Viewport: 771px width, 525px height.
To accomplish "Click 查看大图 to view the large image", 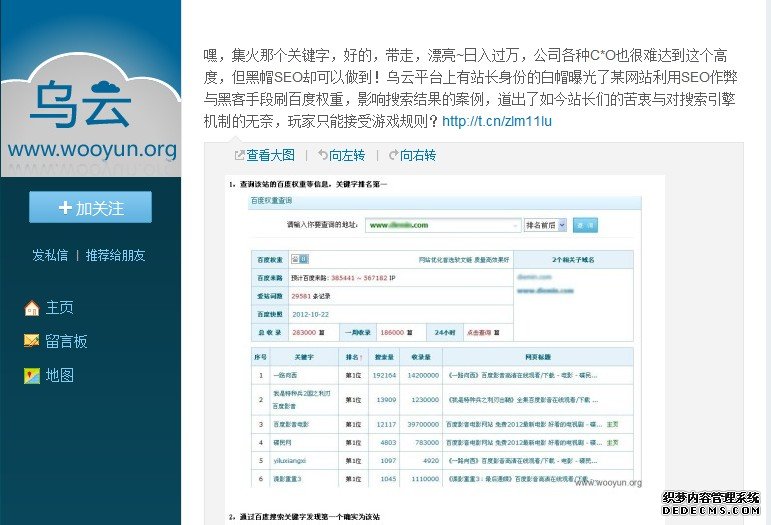I will (270, 155).
